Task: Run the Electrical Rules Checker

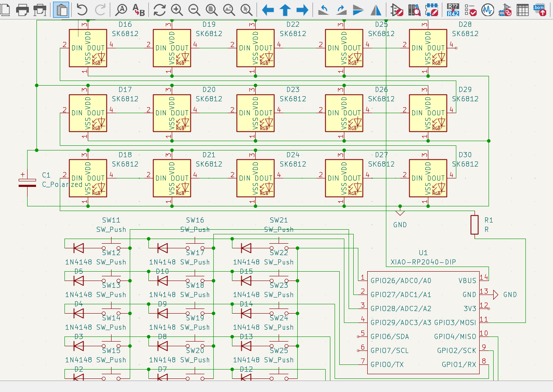Action: [470, 9]
